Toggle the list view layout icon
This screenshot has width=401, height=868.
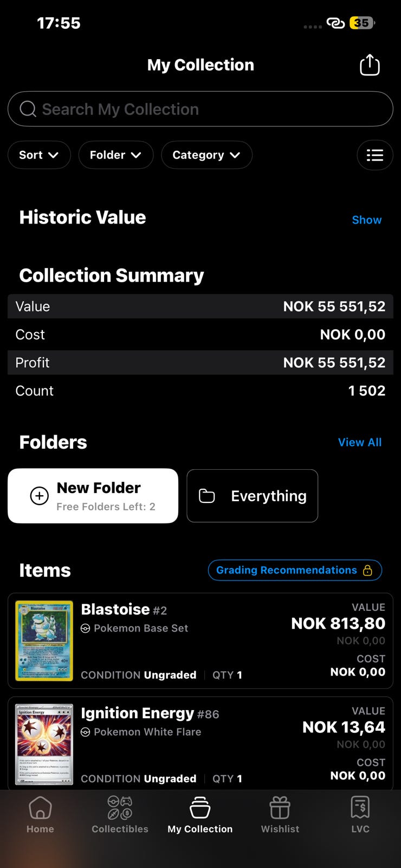click(x=374, y=155)
